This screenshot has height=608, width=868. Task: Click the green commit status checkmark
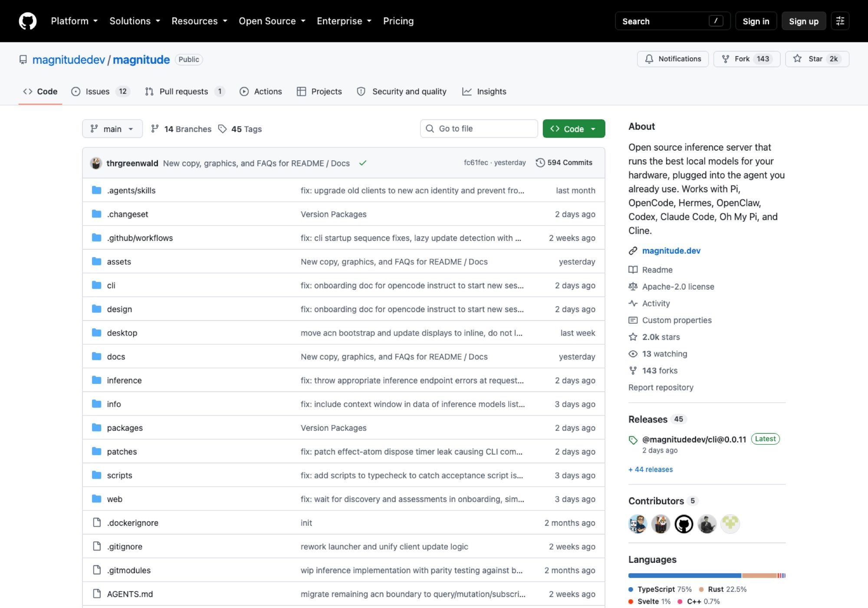pyautogui.click(x=363, y=163)
